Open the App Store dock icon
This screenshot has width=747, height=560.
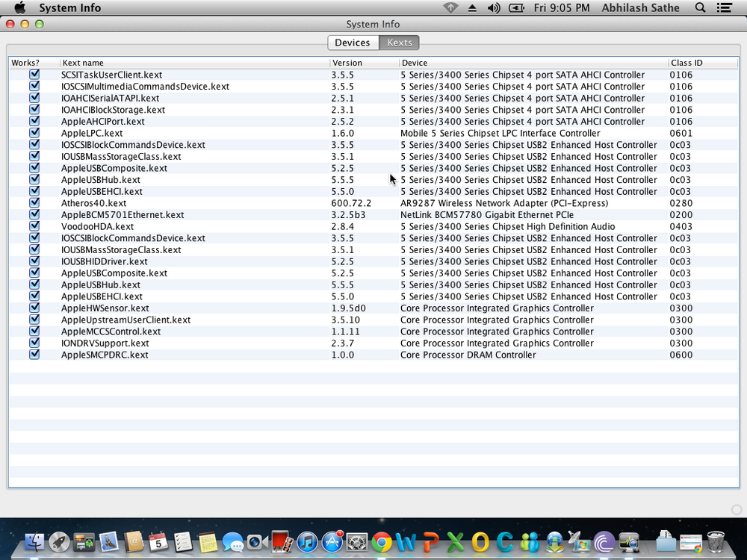pos(332,541)
